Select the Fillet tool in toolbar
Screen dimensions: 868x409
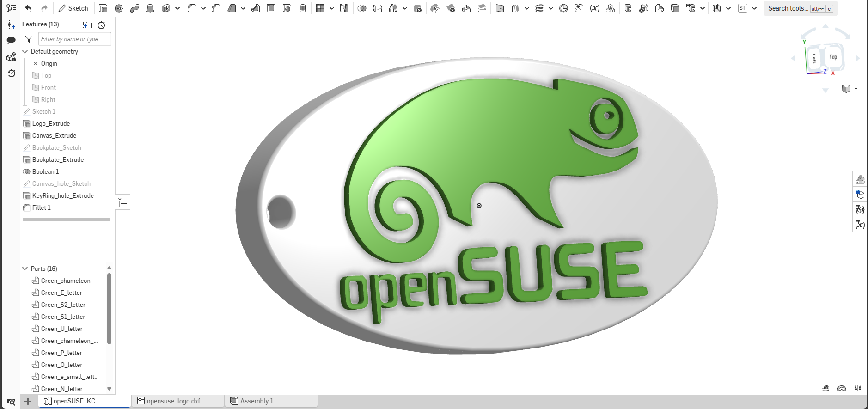click(192, 8)
